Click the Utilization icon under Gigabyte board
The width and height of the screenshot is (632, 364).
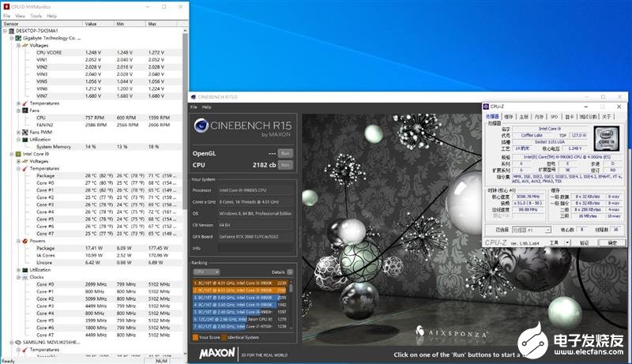(25, 139)
